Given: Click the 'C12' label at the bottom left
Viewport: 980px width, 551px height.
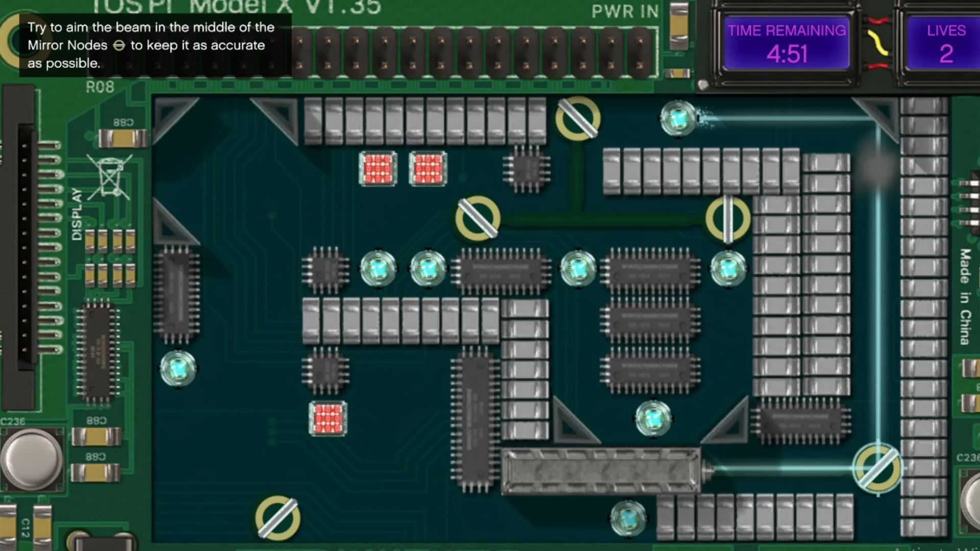Looking at the screenshot, I should pos(26,528).
